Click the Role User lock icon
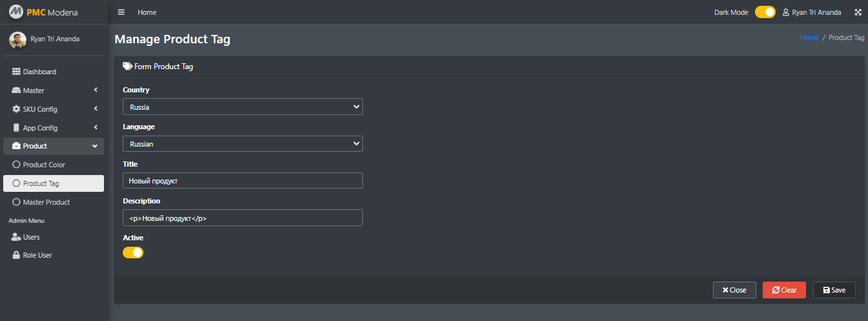This screenshot has width=868, height=321. (x=17, y=255)
